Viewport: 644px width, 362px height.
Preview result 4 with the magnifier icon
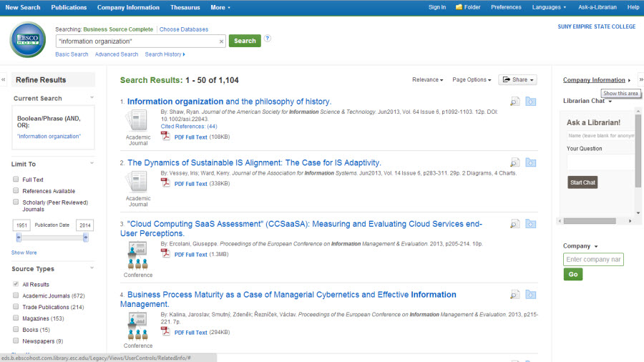pyautogui.click(x=514, y=295)
